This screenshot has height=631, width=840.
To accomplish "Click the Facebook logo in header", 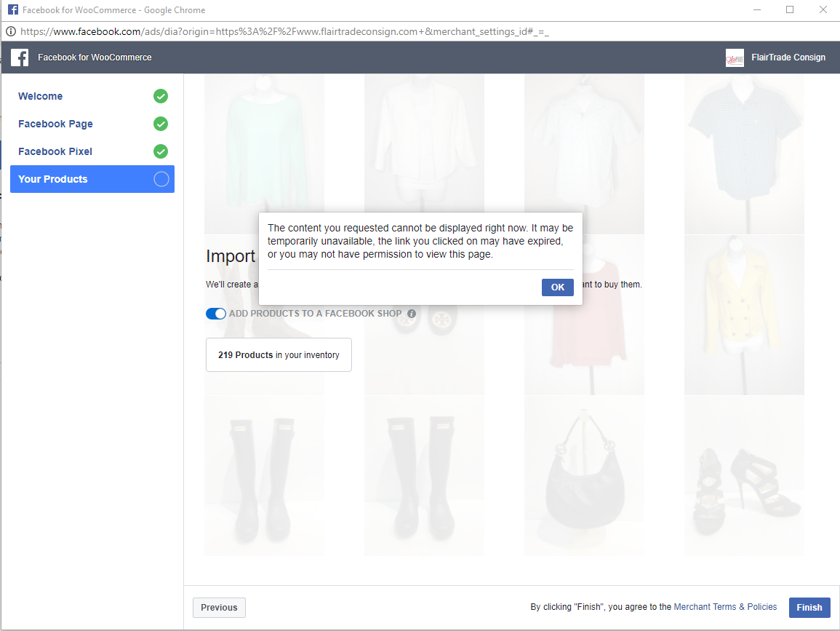I will coord(20,57).
